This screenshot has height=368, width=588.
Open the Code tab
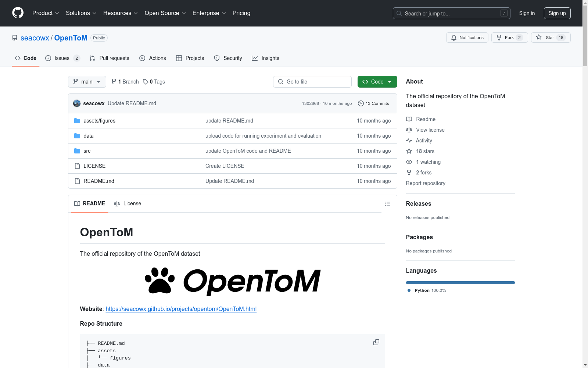26,58
